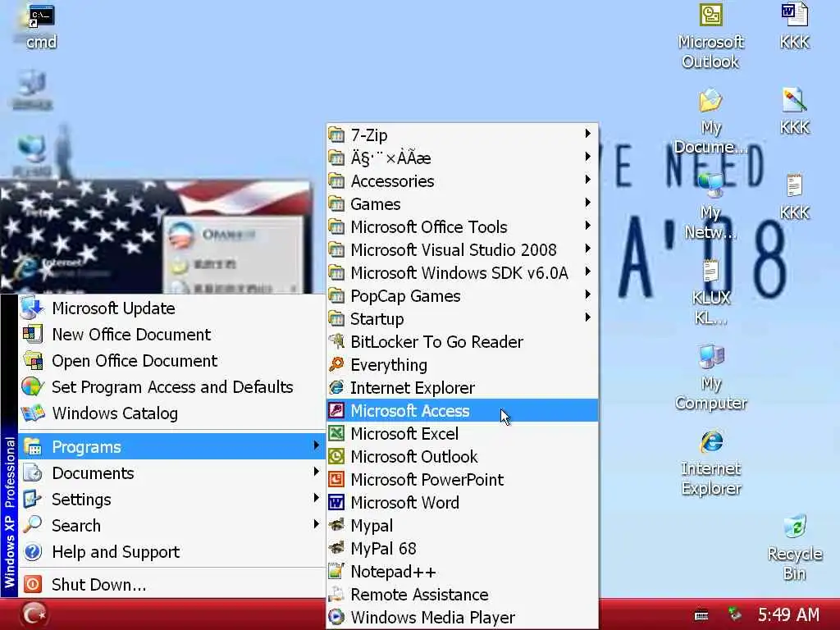Open the My Computer desktop icon
This screenshot has height=630, width=840.
(x=711, y=357)
